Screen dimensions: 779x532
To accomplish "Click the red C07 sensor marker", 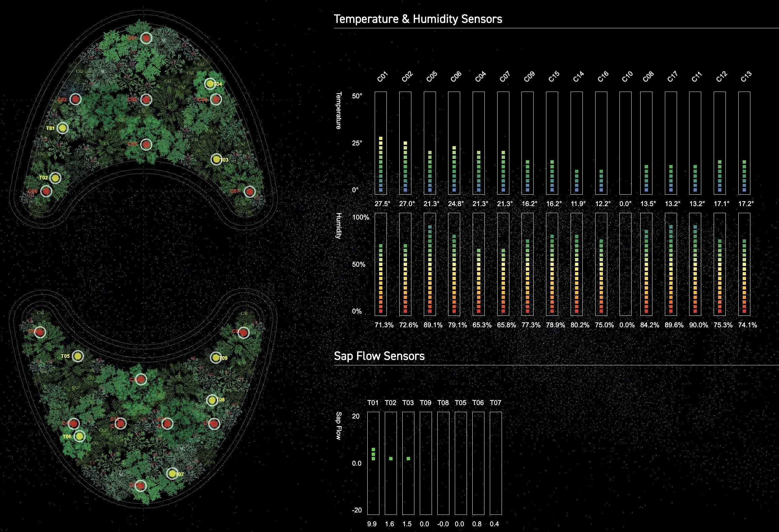I will [x=249, y=192].
